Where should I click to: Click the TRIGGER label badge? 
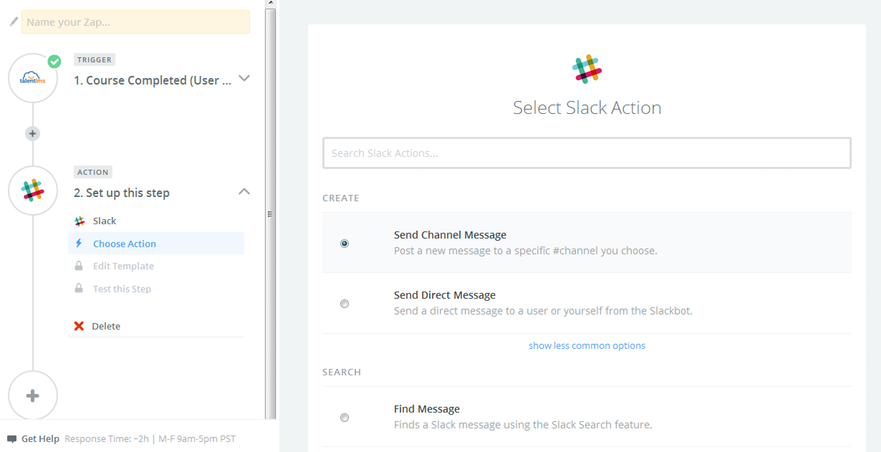pyautogui.click(x=94, y=60)
